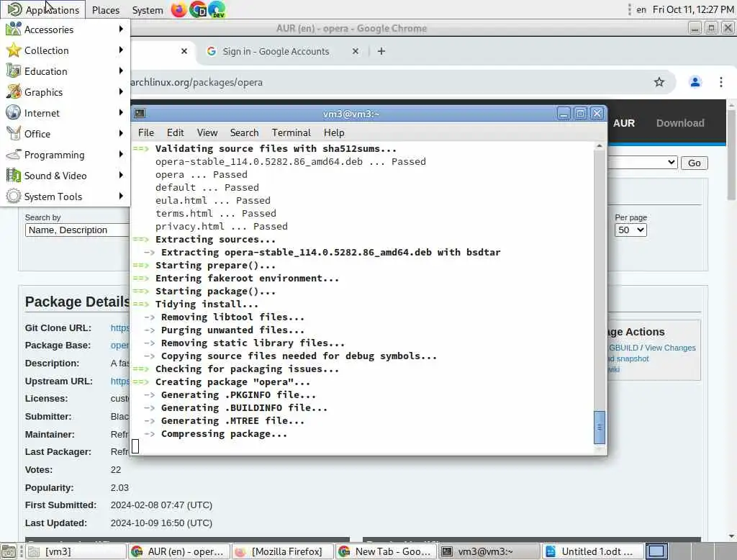
Task: Bookmark this page with the star icon
Action: click(x=659, y=82)
